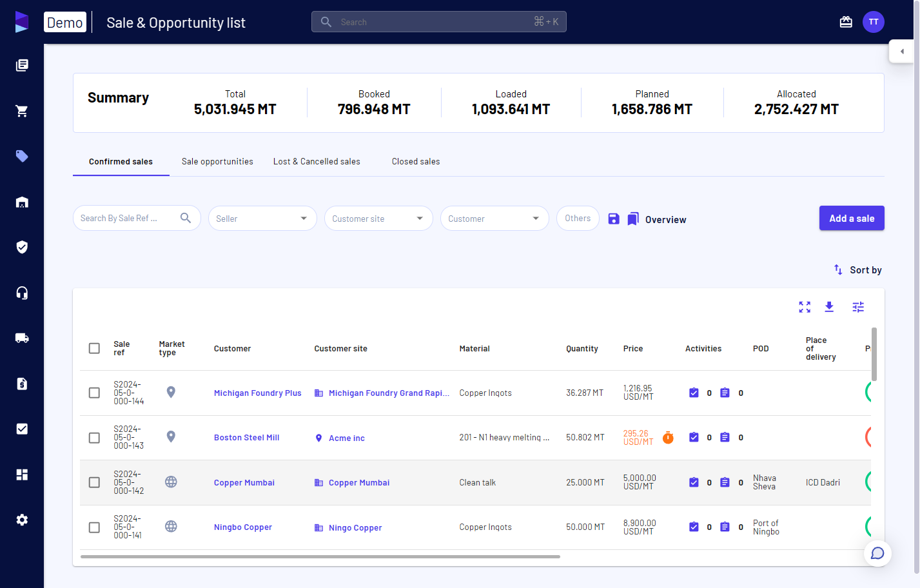The height and width of the screenshot is (588, 920).
Task: Expand the Seller dropdown filter
Action: 262,219
